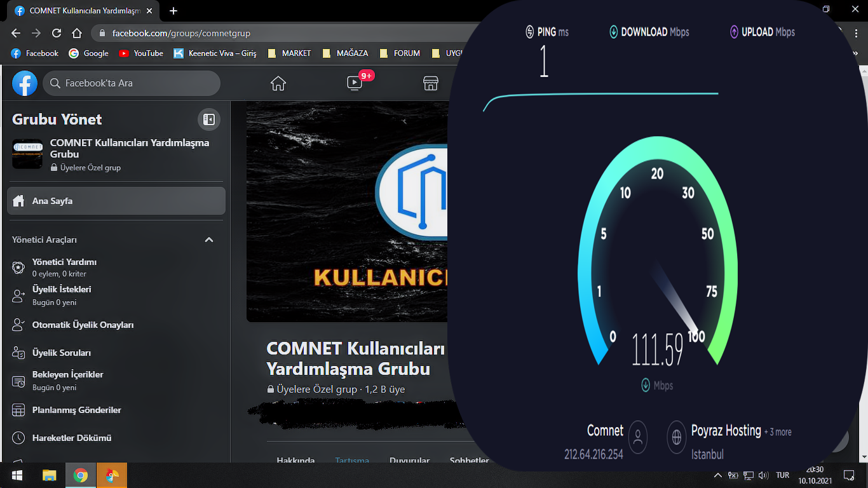Switch to the Tartışma group tab

[x=352, y=461]
